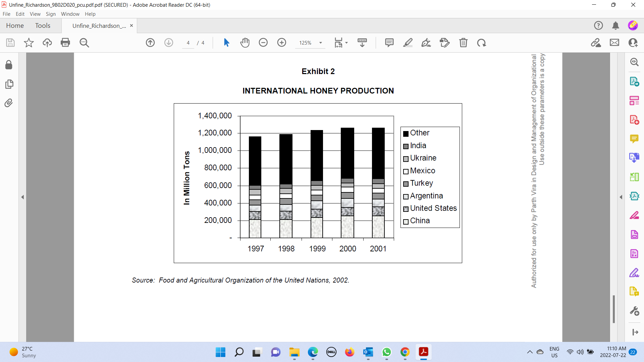The image size is (644, 362).
Task: Open the Comment tool
Action: point(389,43)
